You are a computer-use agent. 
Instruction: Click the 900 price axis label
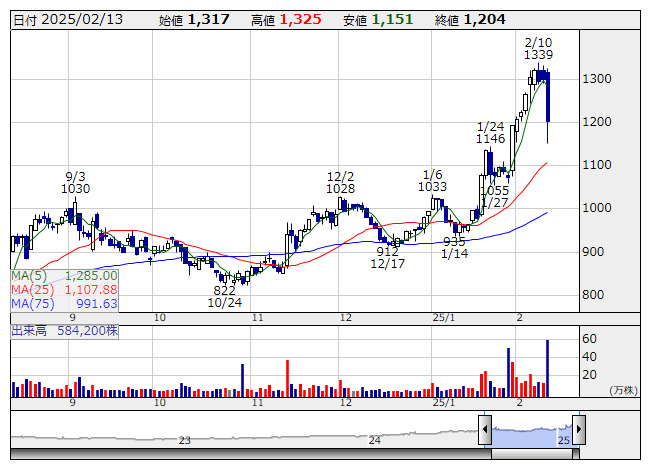click(593, 251)
